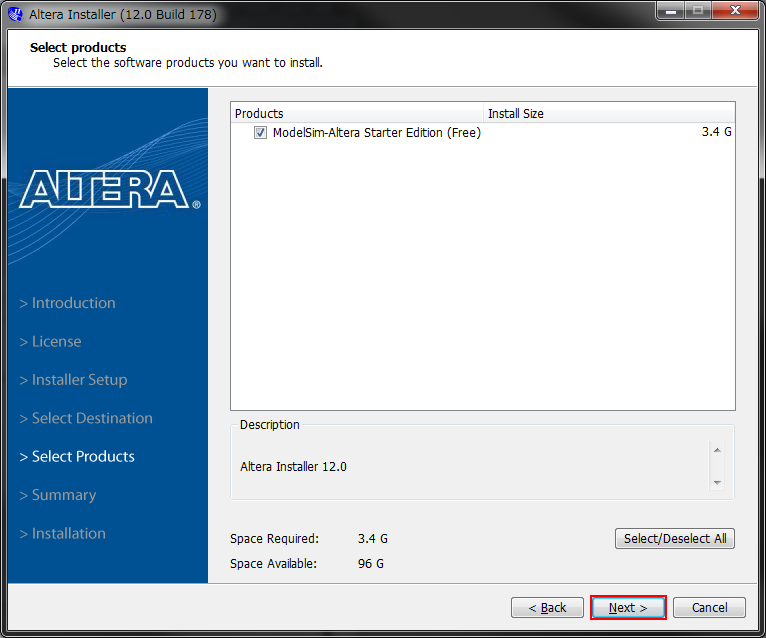
Task: Click the Space Required value
Action: pos(373,538)
